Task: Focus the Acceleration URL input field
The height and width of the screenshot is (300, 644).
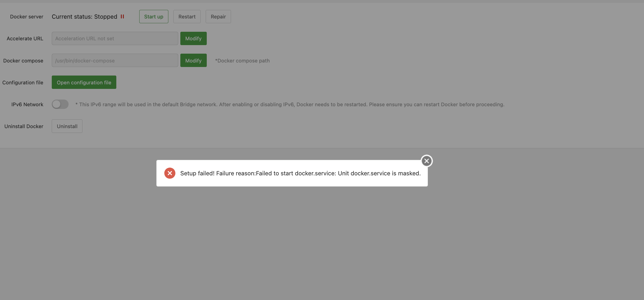Action: pyautogui.click(x=115, y=38)
